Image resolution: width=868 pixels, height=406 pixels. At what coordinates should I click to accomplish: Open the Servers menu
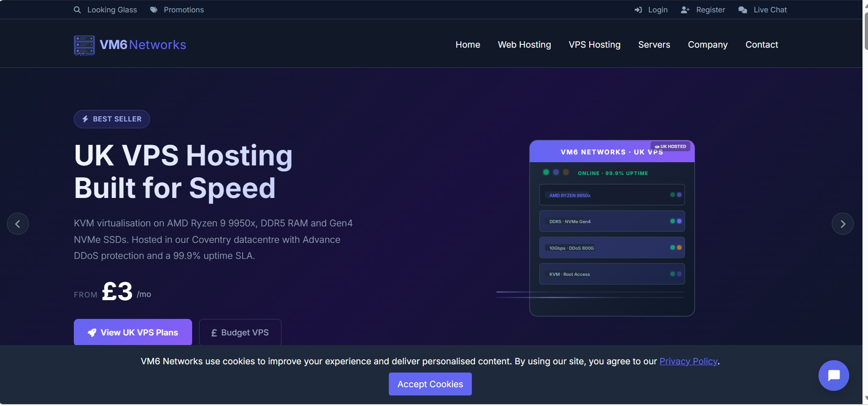654,44
